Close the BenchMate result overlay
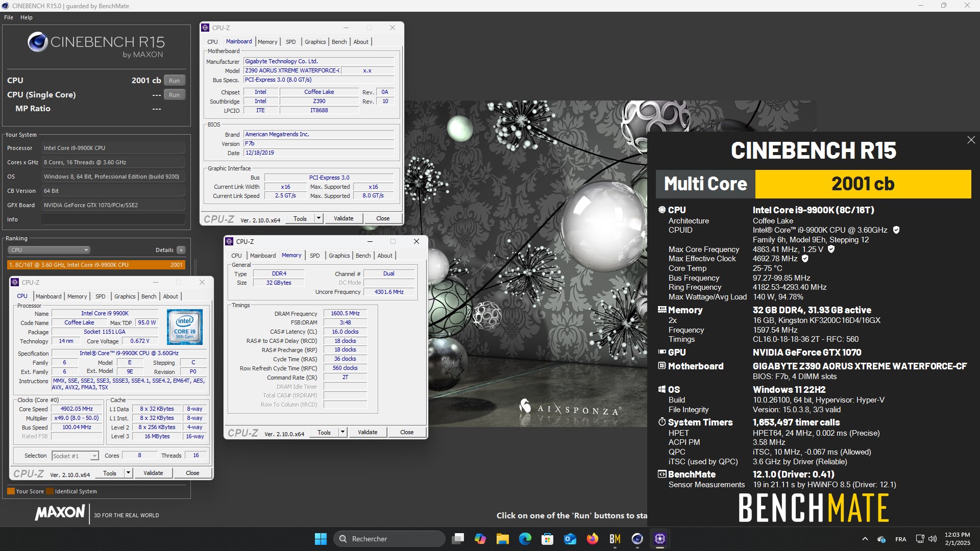This screenshot has width=980, height=551. (971, 140)
